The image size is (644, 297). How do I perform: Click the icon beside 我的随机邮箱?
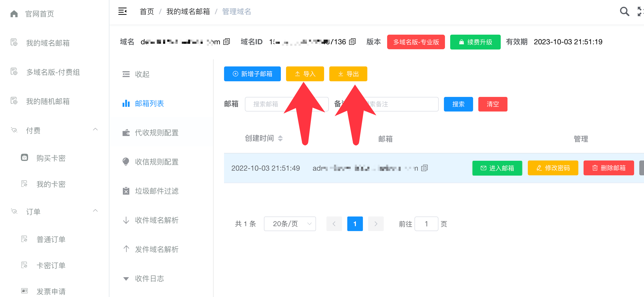coord(14,101)
